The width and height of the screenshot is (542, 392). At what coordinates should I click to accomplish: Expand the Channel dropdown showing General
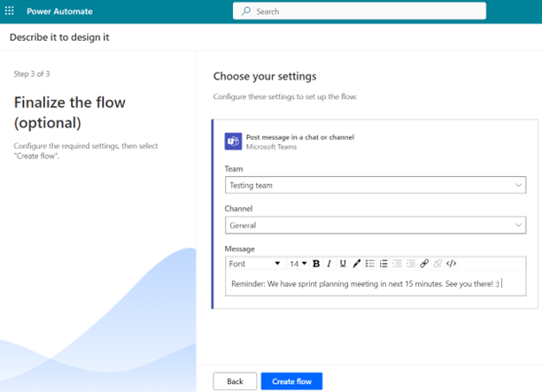click(376, 226)
